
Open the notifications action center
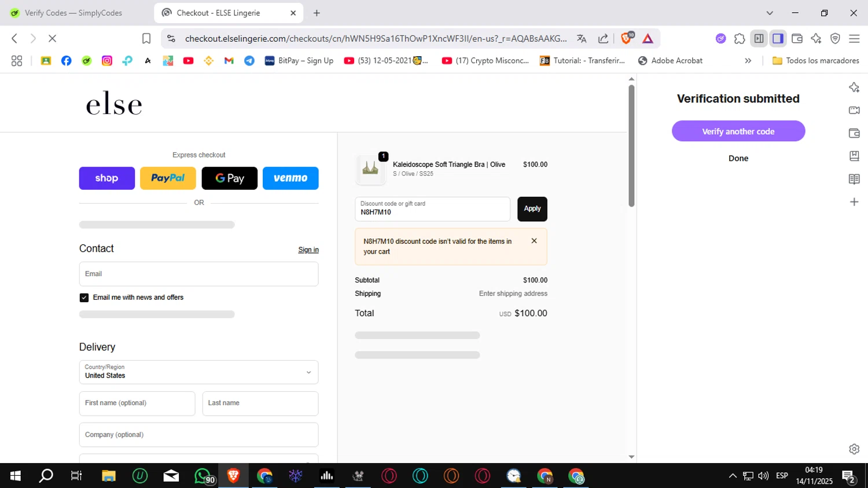849,477
